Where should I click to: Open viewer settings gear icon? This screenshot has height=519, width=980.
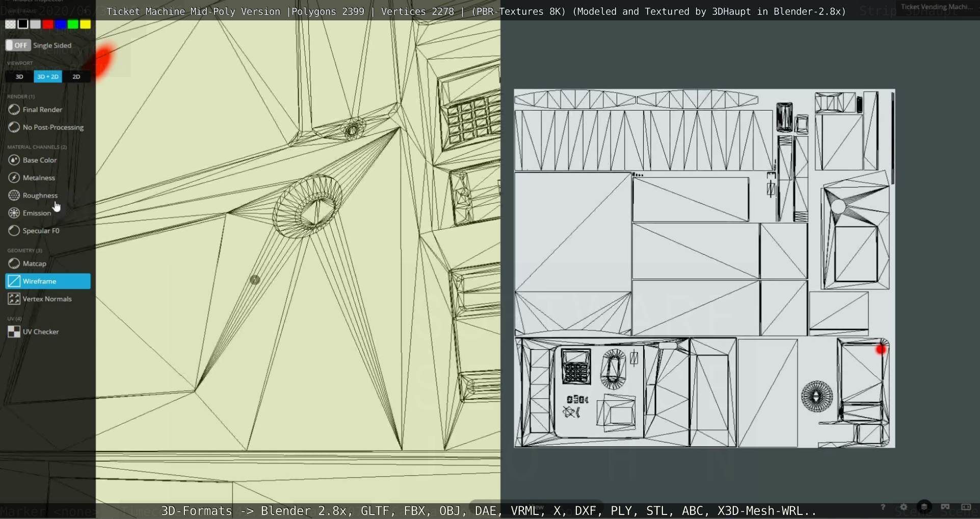coord(904,507)
